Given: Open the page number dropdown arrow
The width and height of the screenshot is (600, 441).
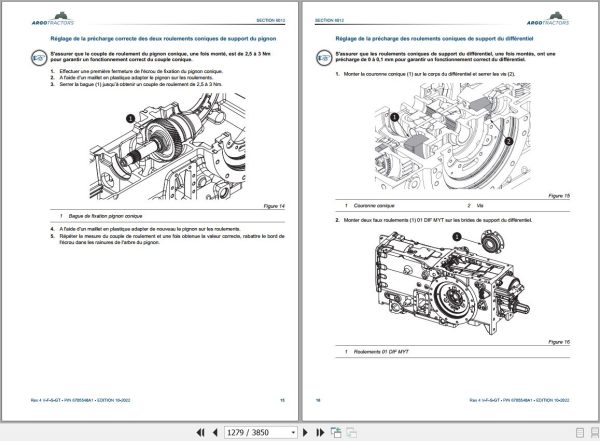Looking at the screenshot, I should (x=293, y=433).
